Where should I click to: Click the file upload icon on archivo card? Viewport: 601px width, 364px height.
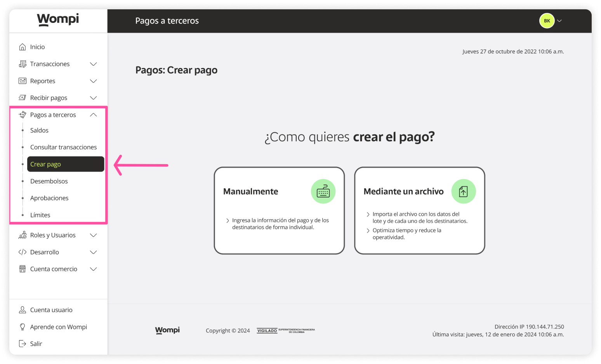click(463, 191)
